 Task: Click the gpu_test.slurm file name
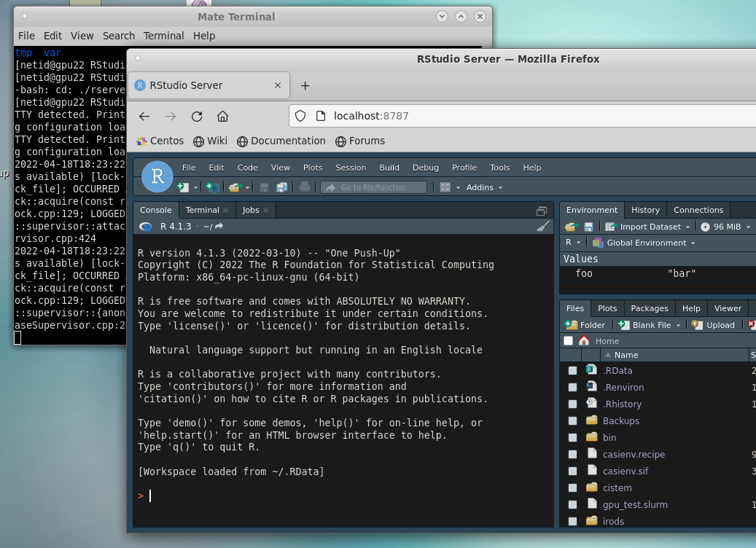point(635,504)
